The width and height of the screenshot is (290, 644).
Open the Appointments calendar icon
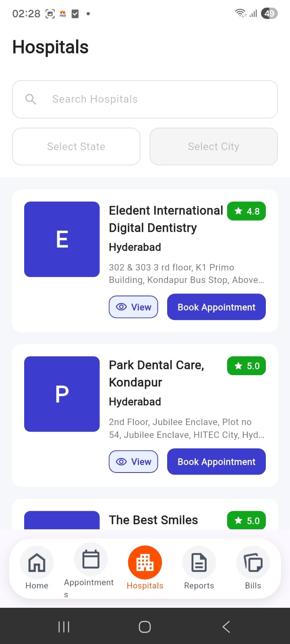point(91,559)
